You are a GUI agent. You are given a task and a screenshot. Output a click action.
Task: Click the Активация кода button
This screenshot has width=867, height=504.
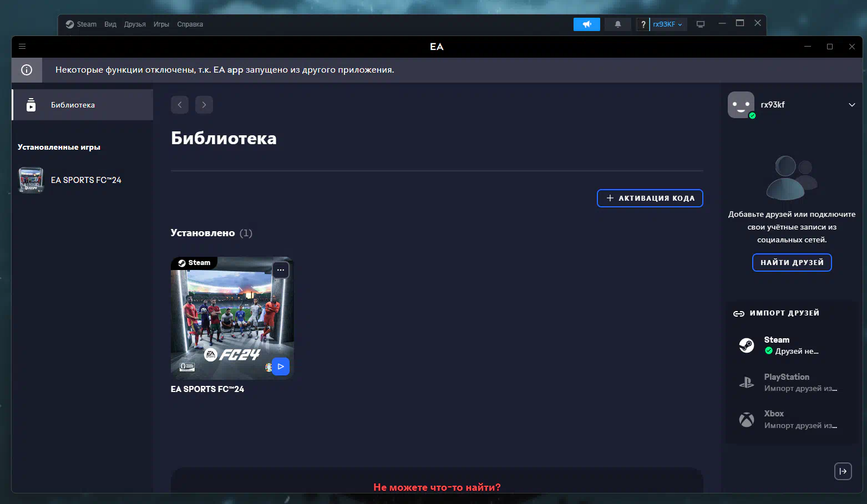[x=650, y=198]
